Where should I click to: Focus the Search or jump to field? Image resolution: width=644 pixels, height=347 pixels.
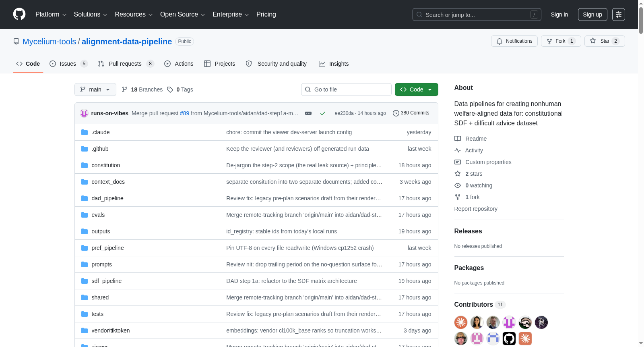(477, 15)
